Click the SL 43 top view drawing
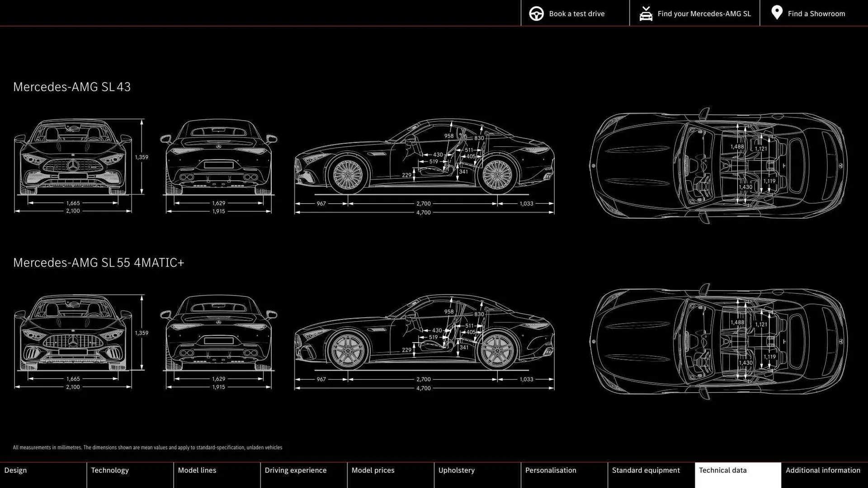This screenshot has width=868, height=488. (x=718, y=166)
